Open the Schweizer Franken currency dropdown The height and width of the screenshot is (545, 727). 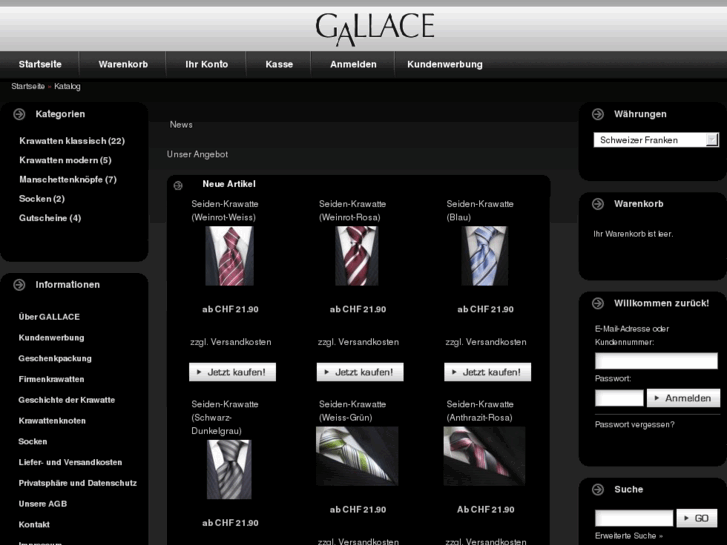pyautogui.click(x=656, y=140)
